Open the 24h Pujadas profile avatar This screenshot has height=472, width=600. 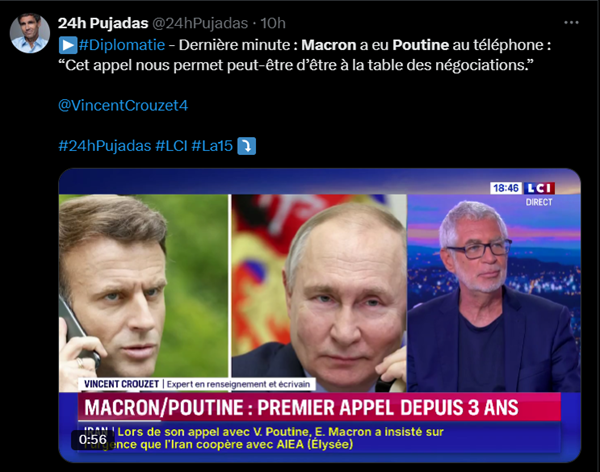click(30, 33)
